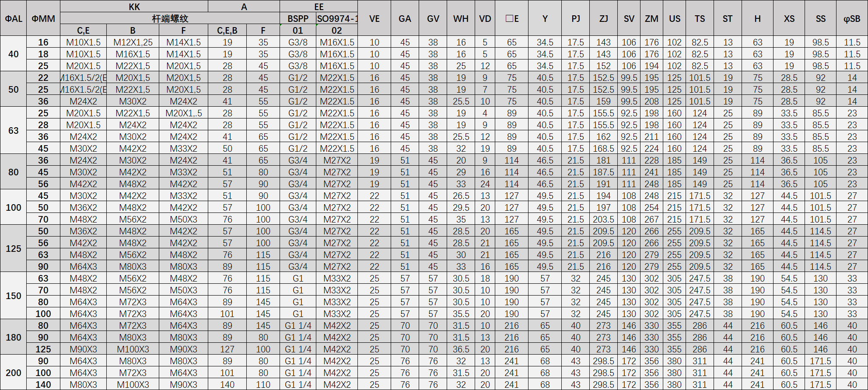The height and width of the screenshot is (390, 868).
Task: Select the ΦMM header cell
Action: 43,18
